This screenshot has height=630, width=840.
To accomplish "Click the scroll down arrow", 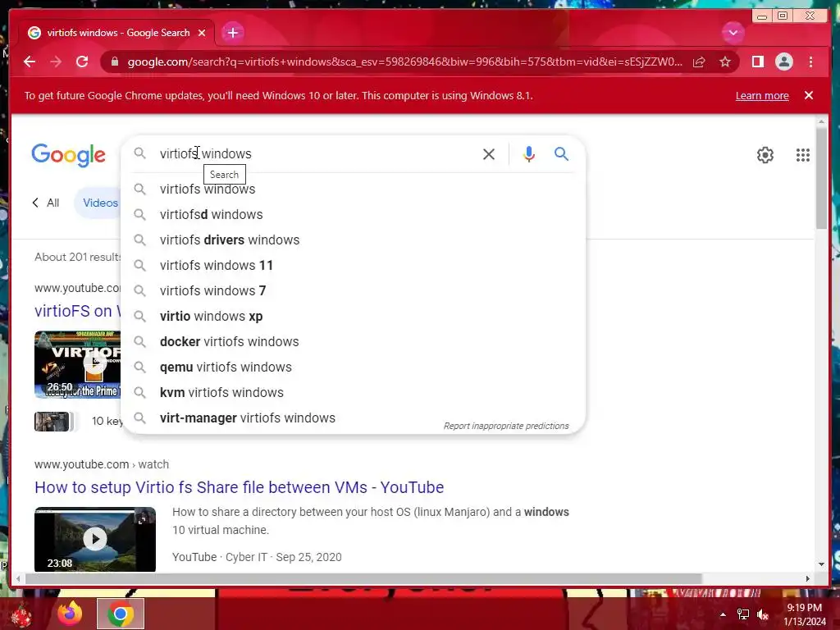I will point(821,564).
